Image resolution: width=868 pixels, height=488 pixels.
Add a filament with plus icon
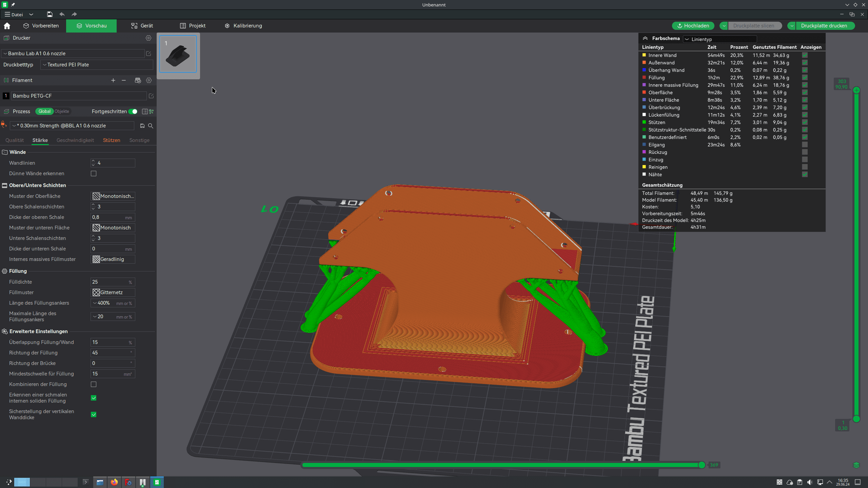[113, 80]
